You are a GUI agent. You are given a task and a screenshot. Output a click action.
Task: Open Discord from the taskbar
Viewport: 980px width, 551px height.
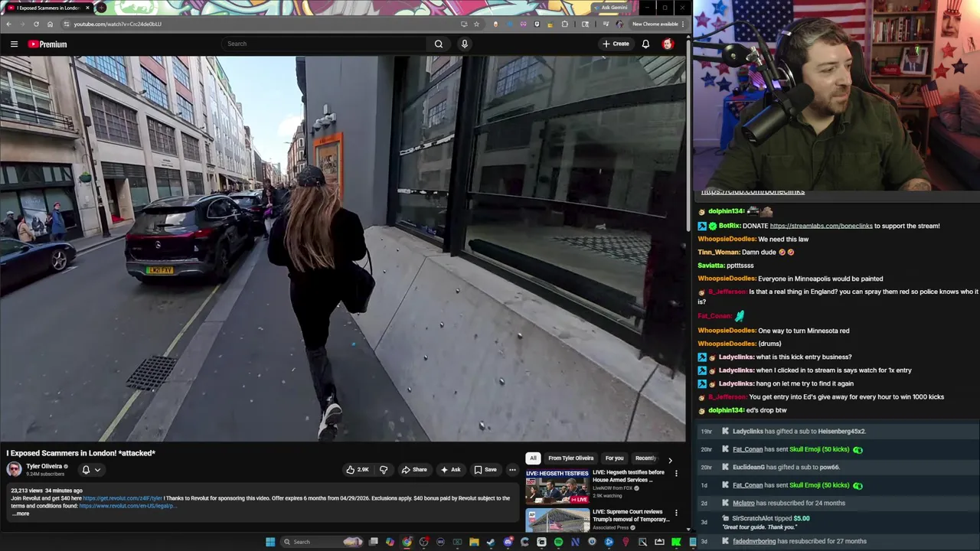508,542
